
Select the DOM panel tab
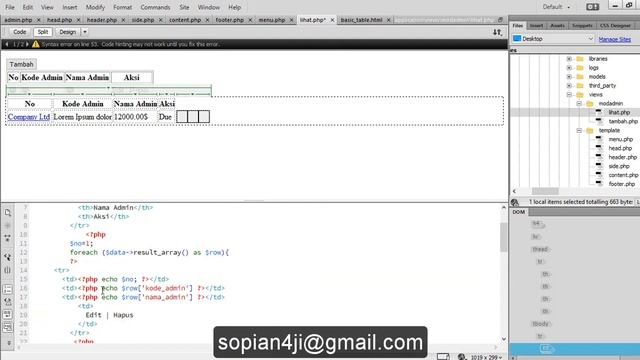(x=519, y=212)
